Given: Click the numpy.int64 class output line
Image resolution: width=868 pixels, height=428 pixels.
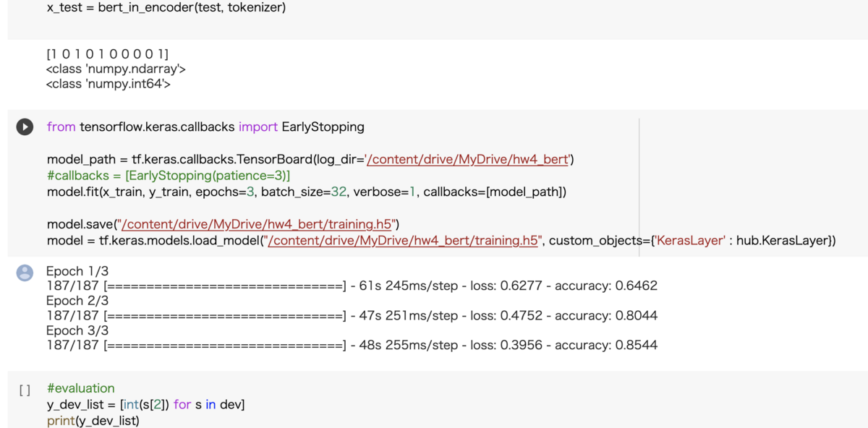Looking at the screenshot, I should [x=108, y=85].
